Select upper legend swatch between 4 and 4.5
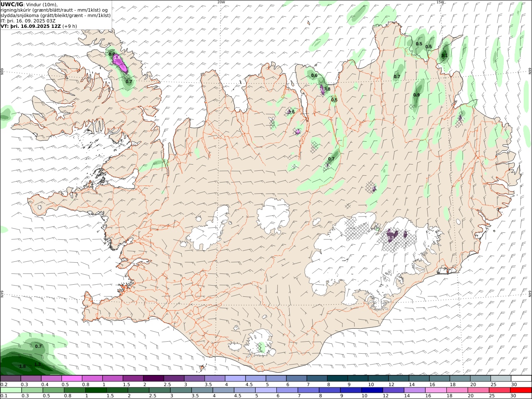 click(x=235, y=379)
